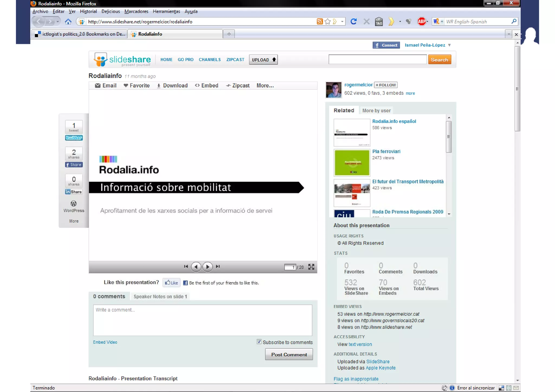Toggle Subscribe to comments checkbox
Image resolution: width=555 pixels, height=392 pixels.
coord(259,342)
